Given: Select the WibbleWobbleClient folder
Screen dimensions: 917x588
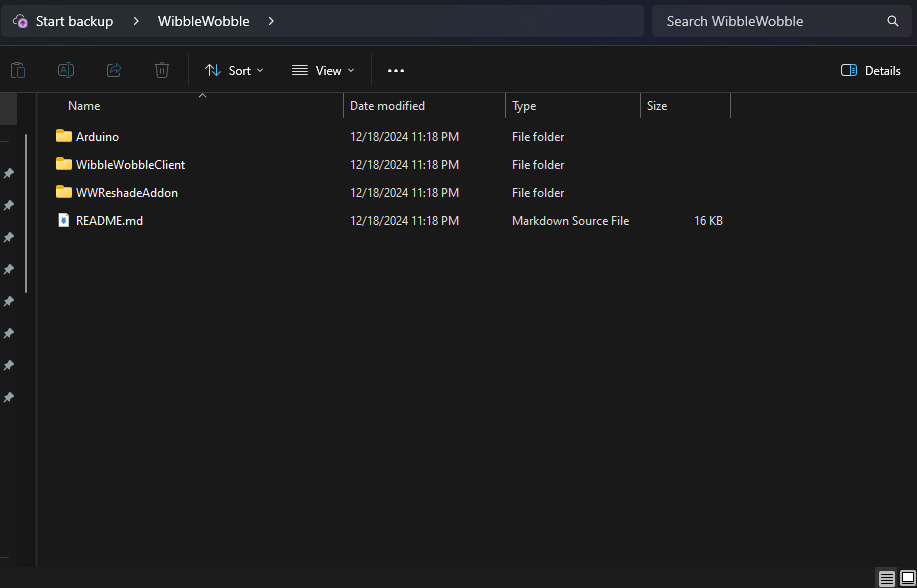Looking at the screenshot, I should tap(130, 164).
